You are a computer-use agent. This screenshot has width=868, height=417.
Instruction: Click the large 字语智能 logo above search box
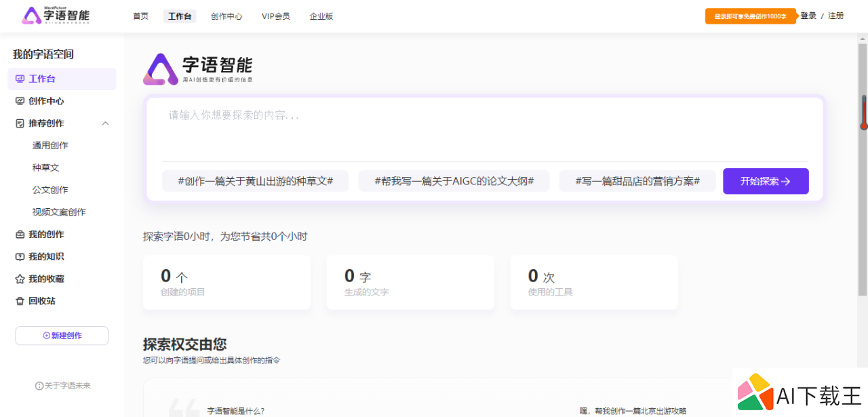(198, 69)
